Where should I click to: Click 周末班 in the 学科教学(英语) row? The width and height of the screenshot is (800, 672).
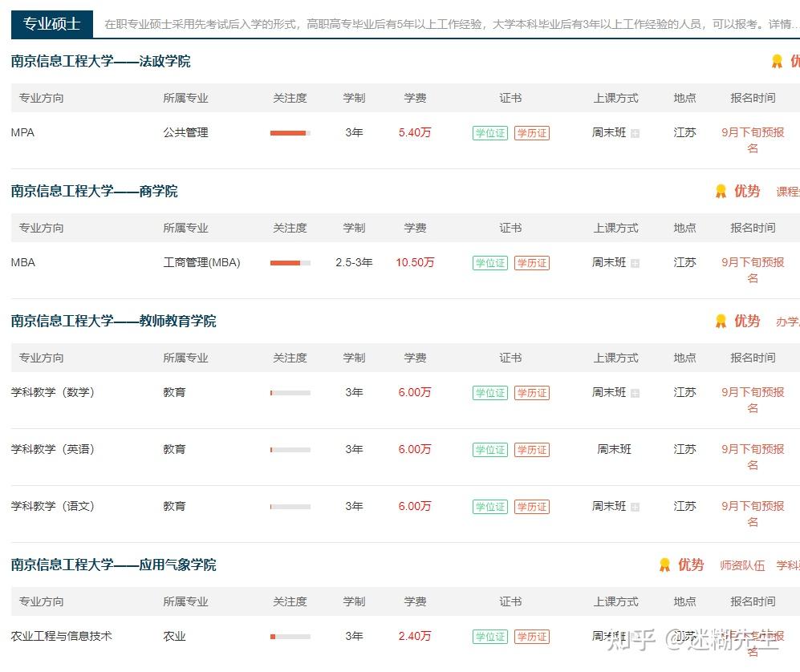(x=615, y=450)
